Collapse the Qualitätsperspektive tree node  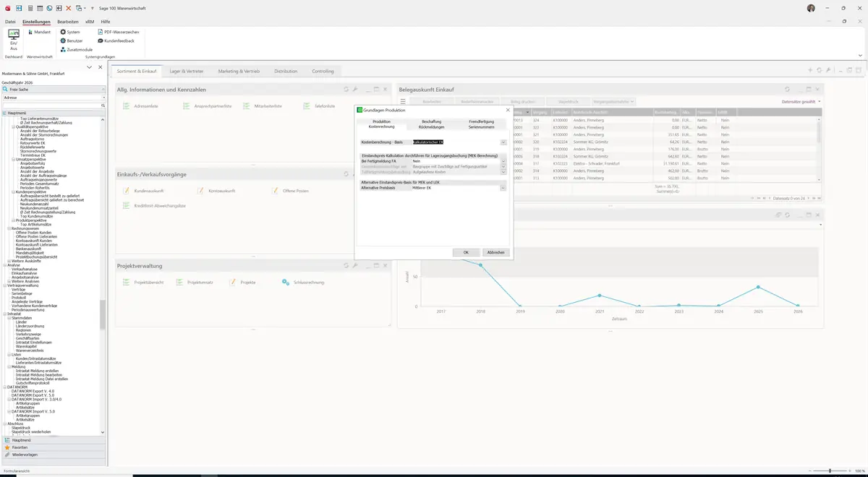coord(14,126)
